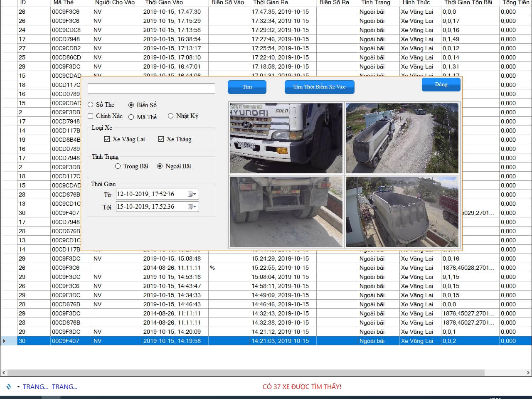Choose the Nhật Ký radio option
Screen dimensions: 532x399
point(170,116)
